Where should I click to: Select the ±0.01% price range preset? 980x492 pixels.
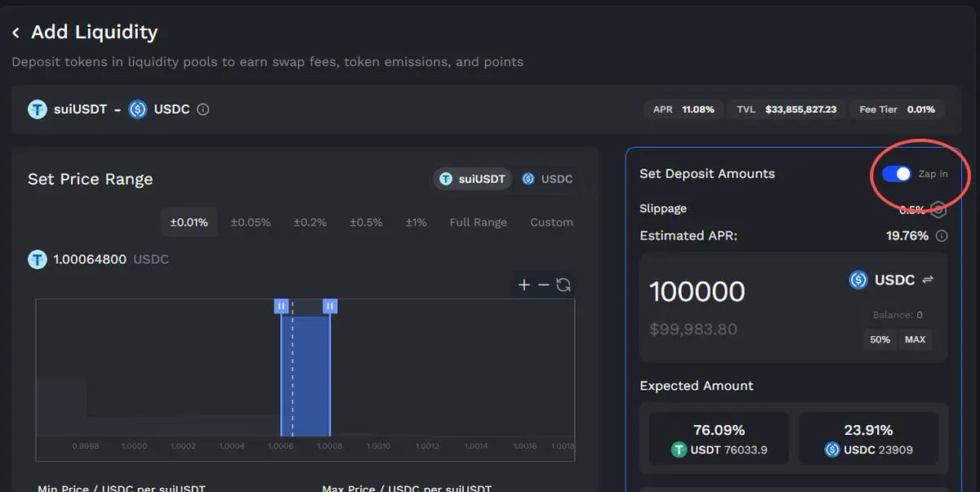tap(189, 222)
